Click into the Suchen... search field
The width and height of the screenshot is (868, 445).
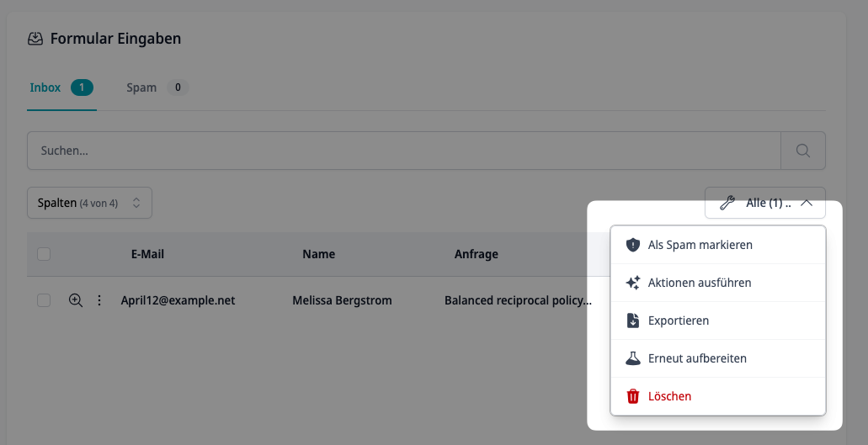(x=403, y=151)
